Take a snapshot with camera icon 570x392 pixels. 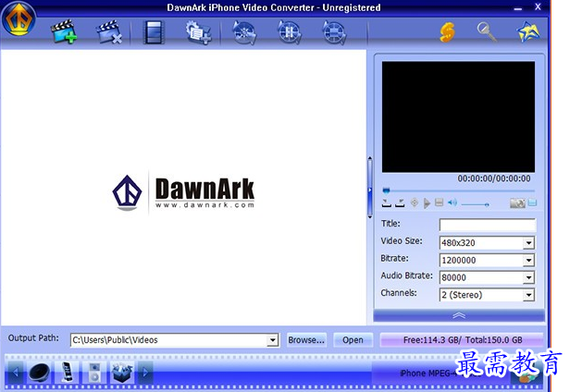point(517,203)
